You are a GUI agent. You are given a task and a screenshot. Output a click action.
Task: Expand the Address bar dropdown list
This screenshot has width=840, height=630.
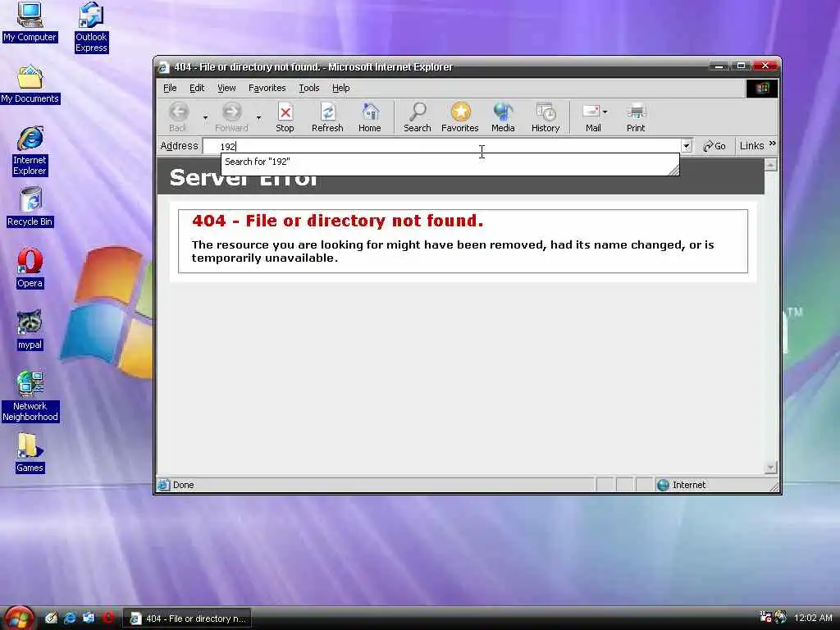tap(687, 146)
